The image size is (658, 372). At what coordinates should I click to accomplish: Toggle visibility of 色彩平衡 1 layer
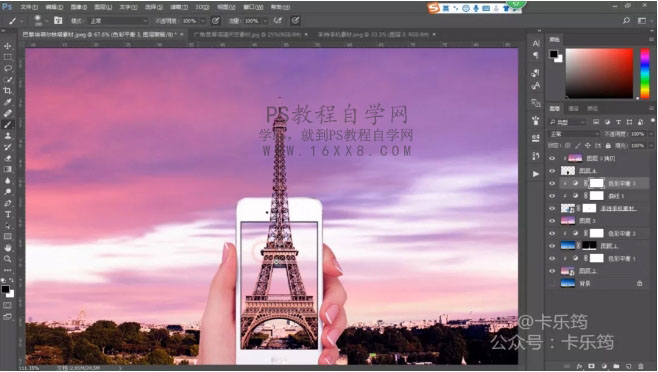coord(552,259)
